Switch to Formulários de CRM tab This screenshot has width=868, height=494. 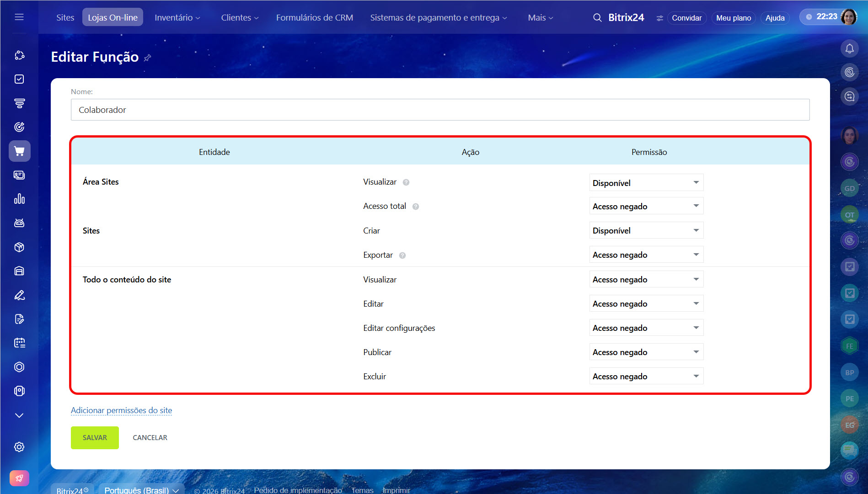(314, 17)
